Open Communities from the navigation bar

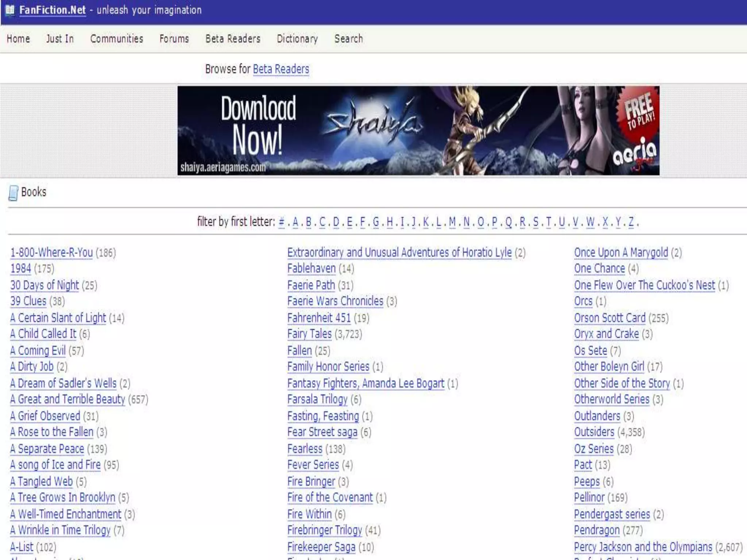pyautogui.click(x=117, y=39)
